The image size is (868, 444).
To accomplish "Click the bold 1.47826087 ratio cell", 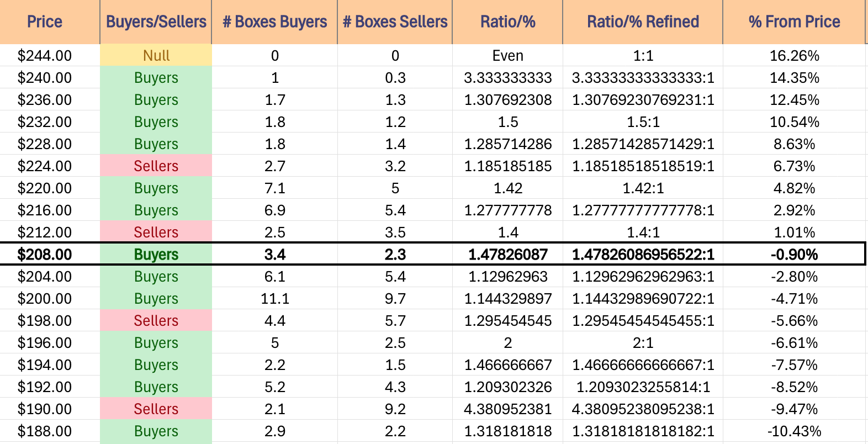I will pos(507,254).
